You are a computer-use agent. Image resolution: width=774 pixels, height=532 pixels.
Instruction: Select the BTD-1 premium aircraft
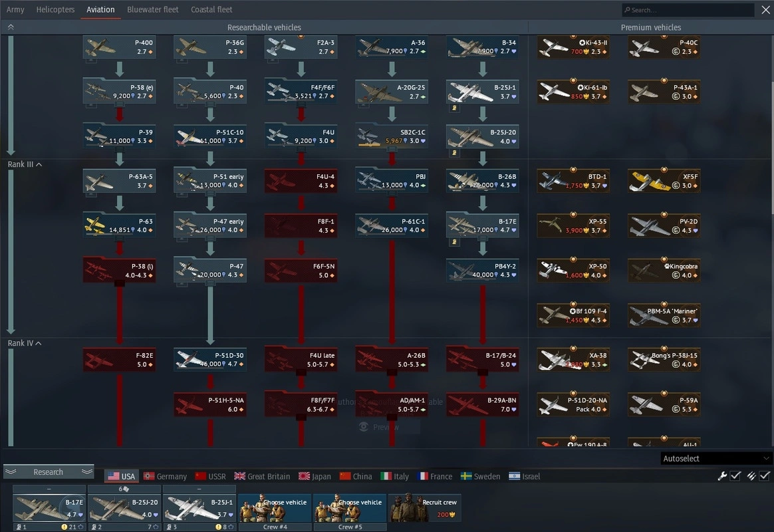(573, 181)
